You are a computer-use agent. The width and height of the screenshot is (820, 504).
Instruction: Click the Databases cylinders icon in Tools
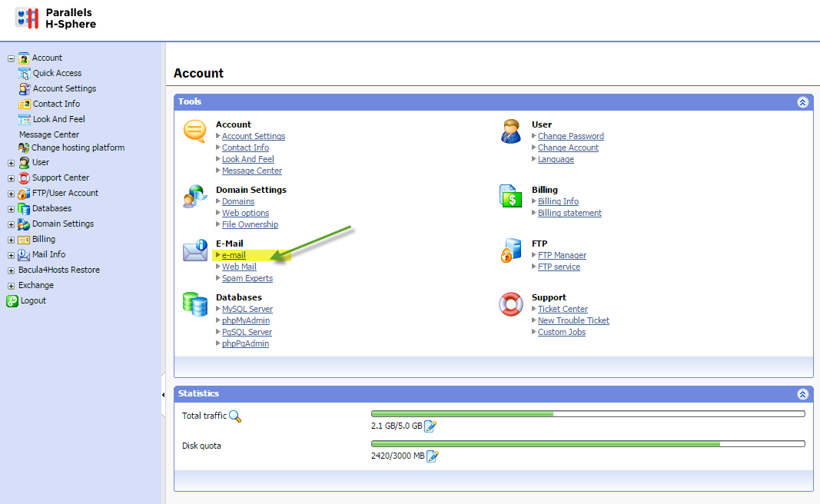coord(195,303)
